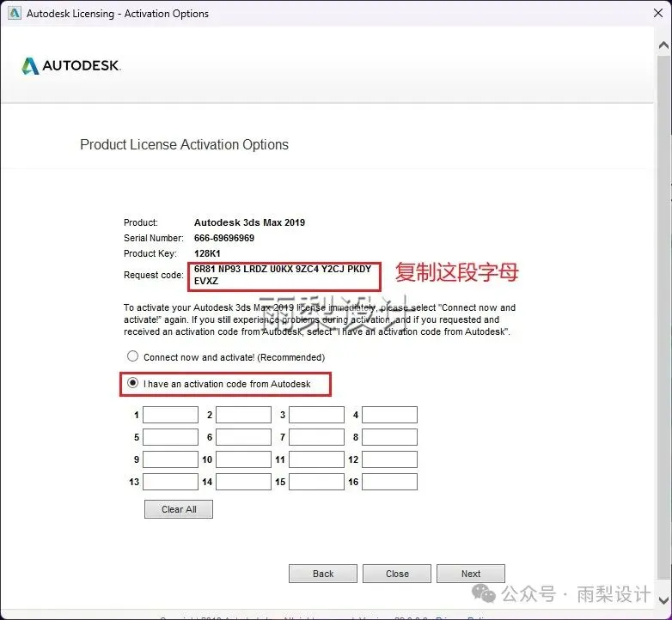Click activation code field 7
The width and height of the screenshot is (672, 620).
click(317, 437)
